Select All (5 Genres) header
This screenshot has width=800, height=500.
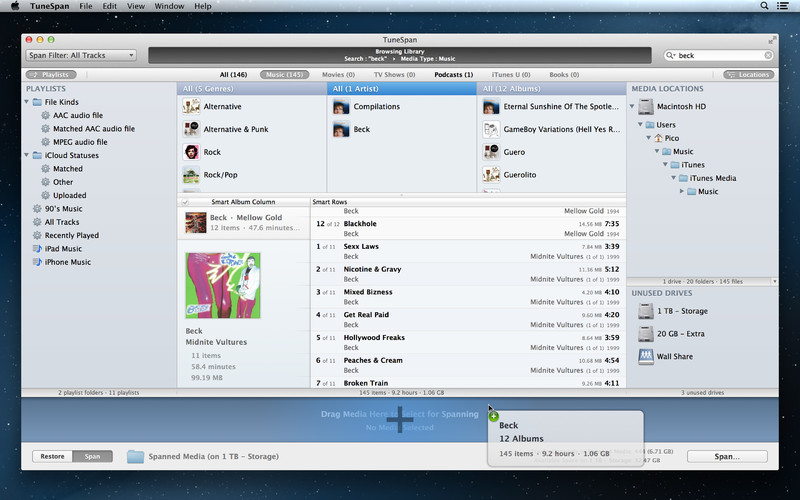(x=252, y=89)
